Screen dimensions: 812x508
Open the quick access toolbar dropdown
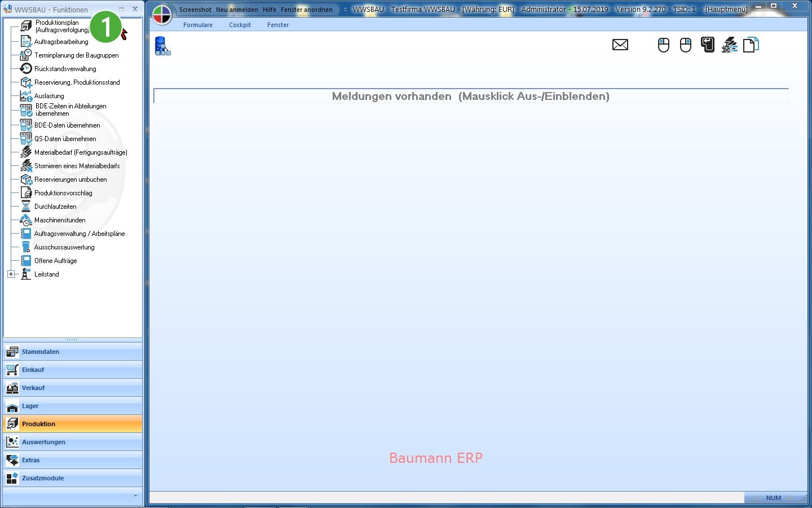[345, 9]
